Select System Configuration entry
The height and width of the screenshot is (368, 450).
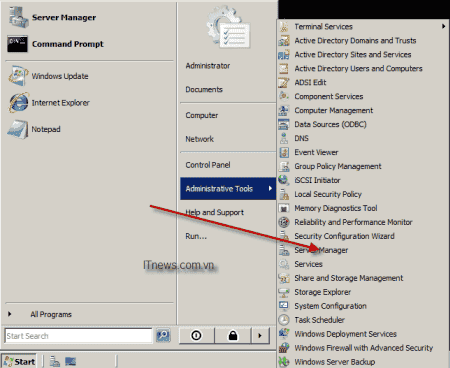click(330, 306)
